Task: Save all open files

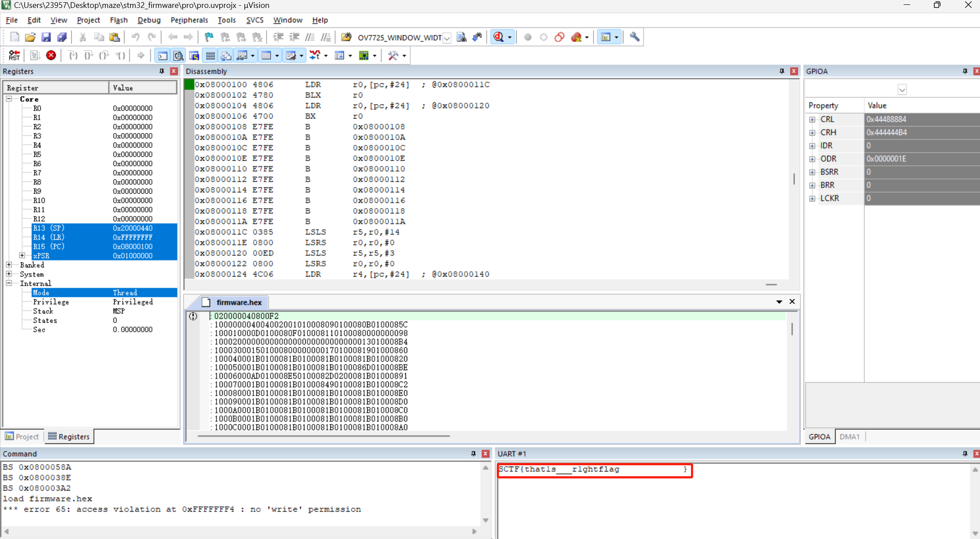Action: pos(62,37)
